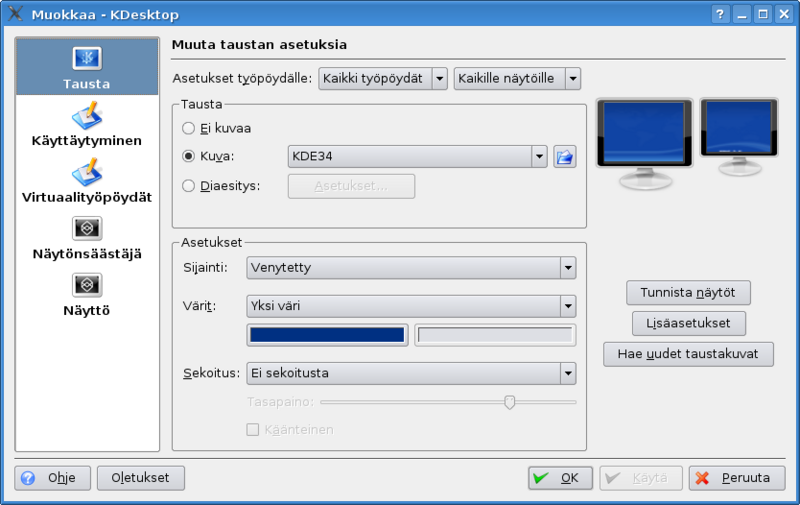The image size is (800, 505).
Task: Select the Diaesitys radio button
Action: (188, 185)
